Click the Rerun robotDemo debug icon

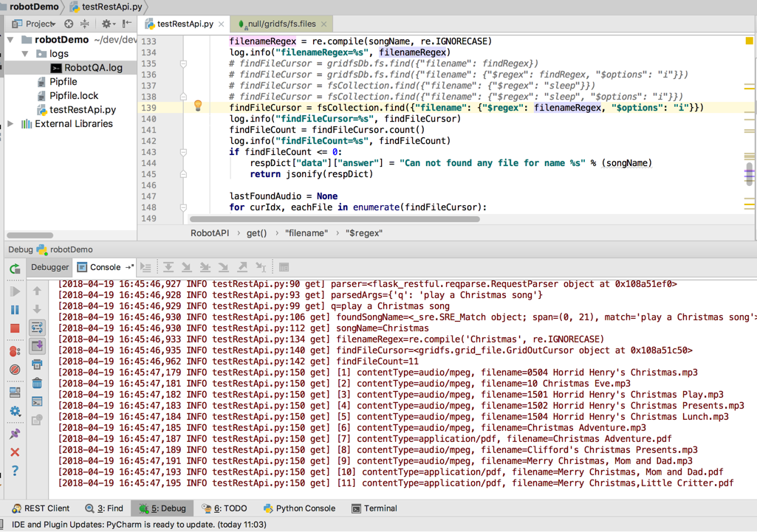15,269
